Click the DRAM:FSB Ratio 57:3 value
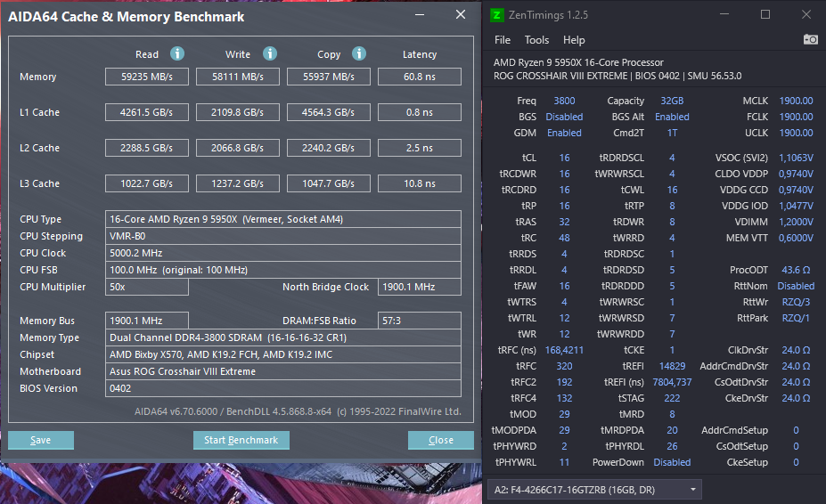The width and height of the screenshot is (826, 504). coord(420,321)
